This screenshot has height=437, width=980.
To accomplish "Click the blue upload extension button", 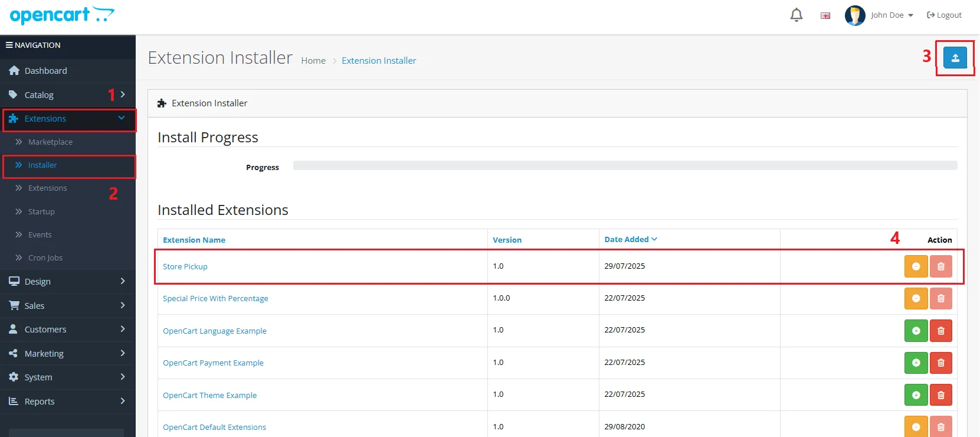I will pos(955,58).
